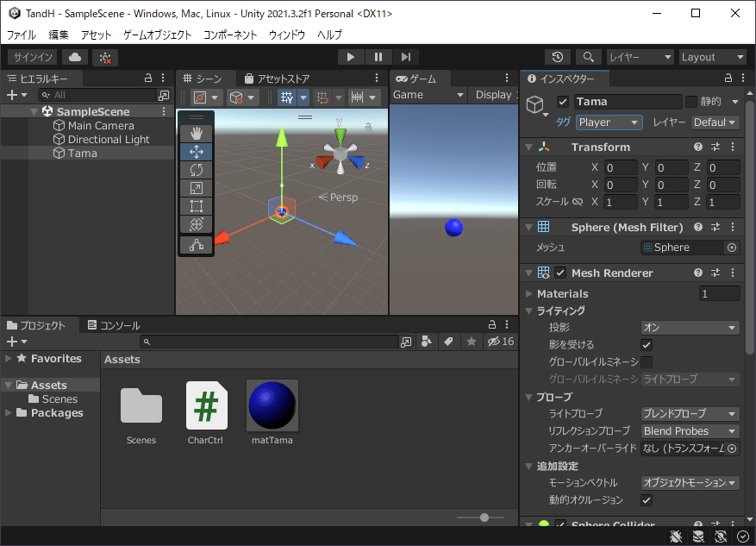Uncheck dynamic occlusion option
The image size is (756, 546).
[647, 500]
